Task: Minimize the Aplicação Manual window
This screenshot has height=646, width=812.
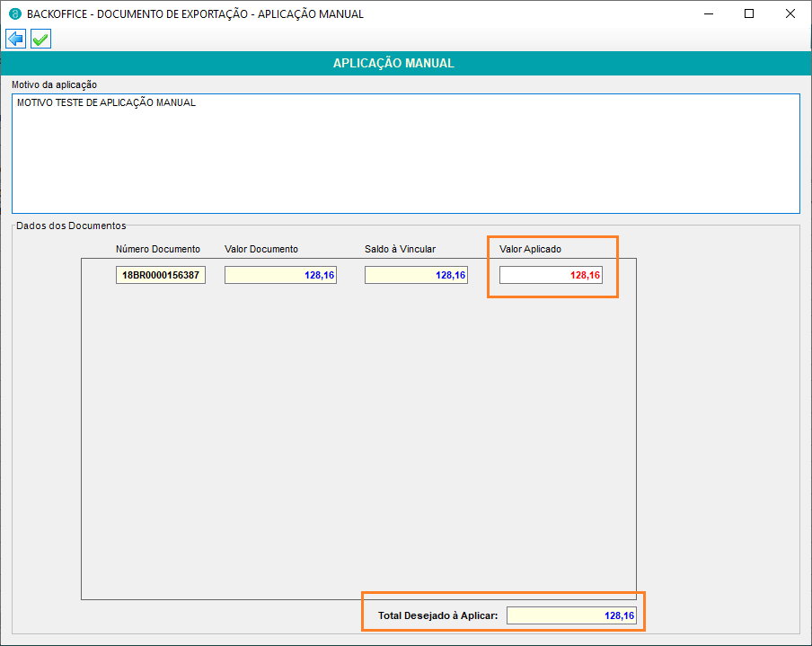Action: tap(707, 14)
